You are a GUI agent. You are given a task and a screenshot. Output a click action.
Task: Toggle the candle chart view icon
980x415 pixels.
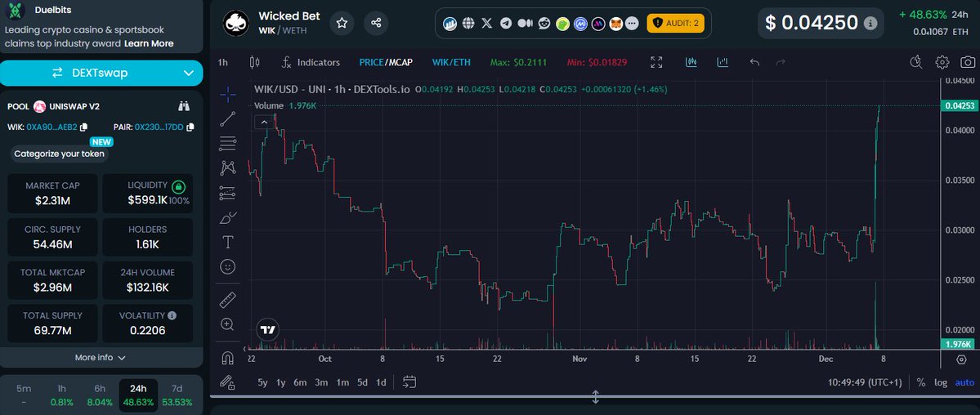691,62
